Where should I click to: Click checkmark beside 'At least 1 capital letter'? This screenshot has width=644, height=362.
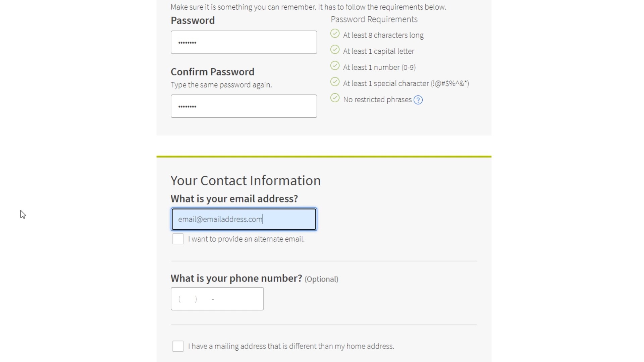(x=335, y=50)
